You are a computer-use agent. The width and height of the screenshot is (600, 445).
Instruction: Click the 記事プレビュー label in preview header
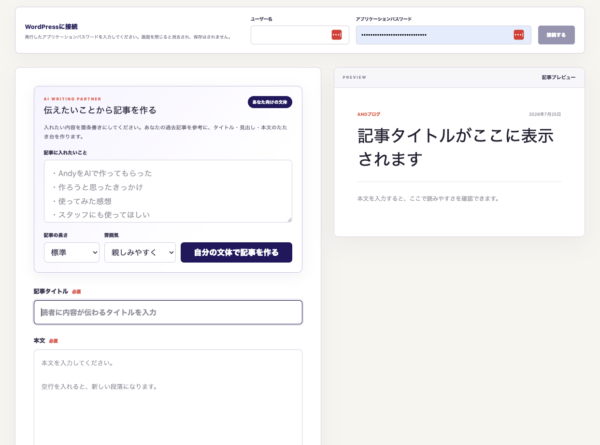(558, 77)
